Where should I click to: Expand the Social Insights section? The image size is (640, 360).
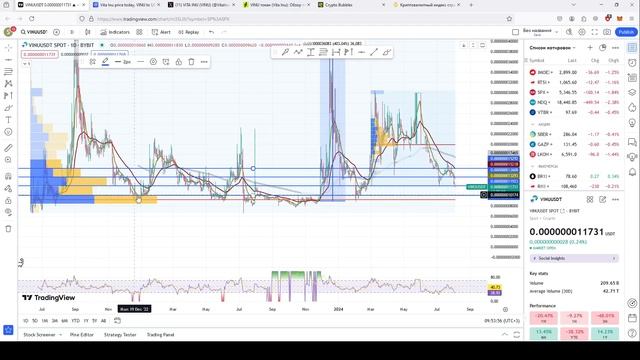click(574, 258)
